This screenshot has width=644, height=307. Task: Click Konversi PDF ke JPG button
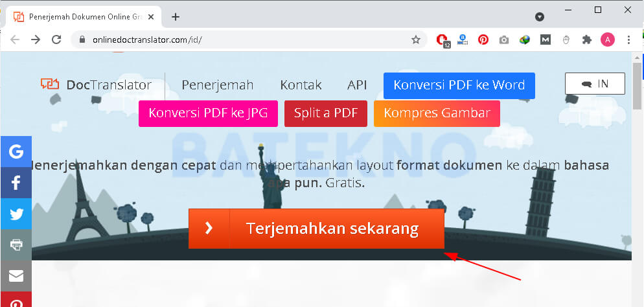208,113
